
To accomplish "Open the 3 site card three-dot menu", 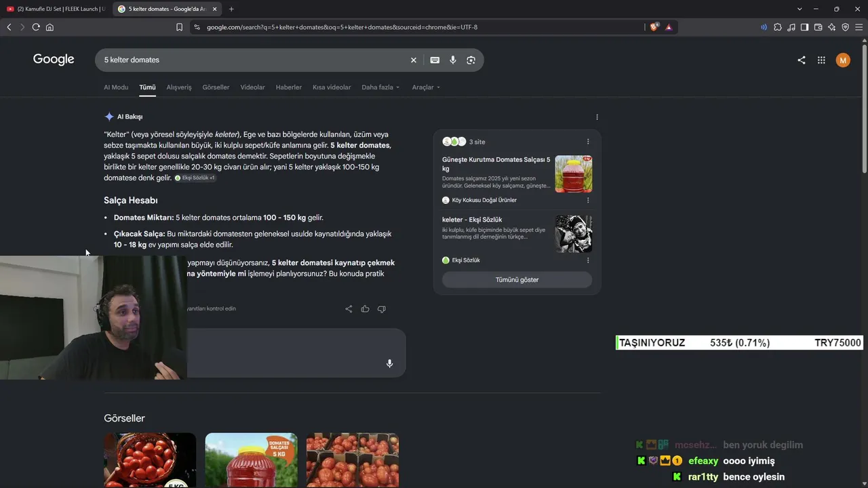I will tap(588, 142).
